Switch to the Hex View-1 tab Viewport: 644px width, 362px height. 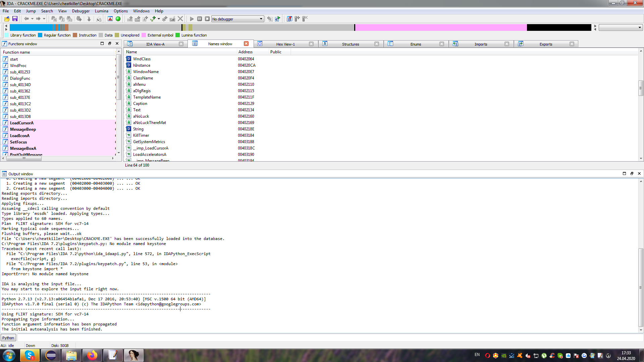285,44
